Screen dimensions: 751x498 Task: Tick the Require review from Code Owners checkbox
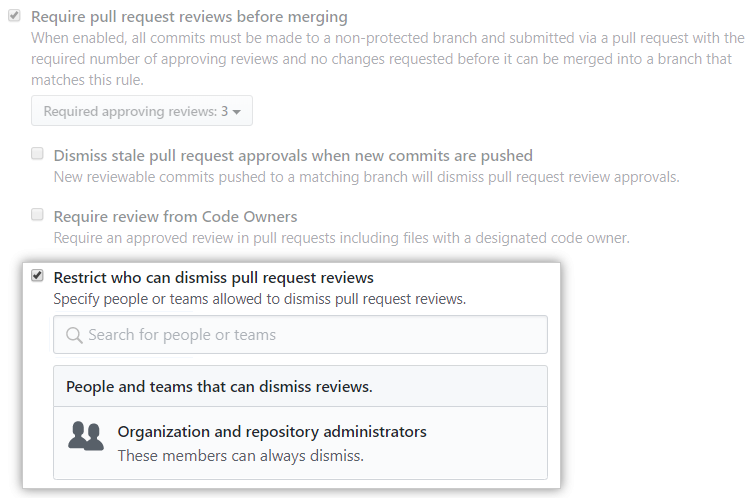[37, 215]
